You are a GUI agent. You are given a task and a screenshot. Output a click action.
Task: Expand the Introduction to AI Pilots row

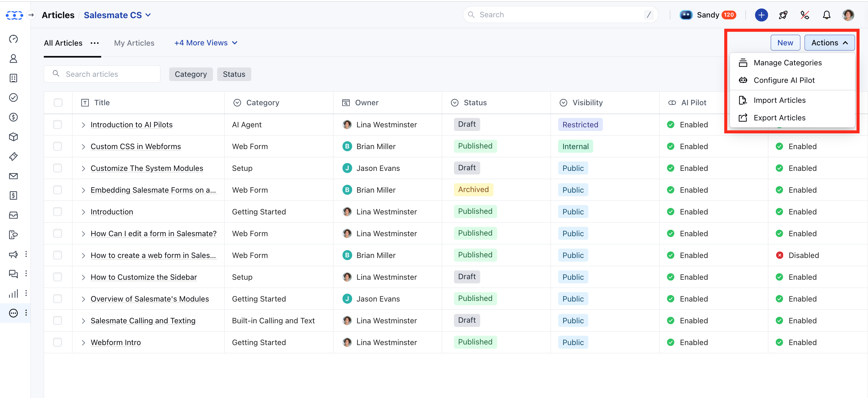(83, 125)
